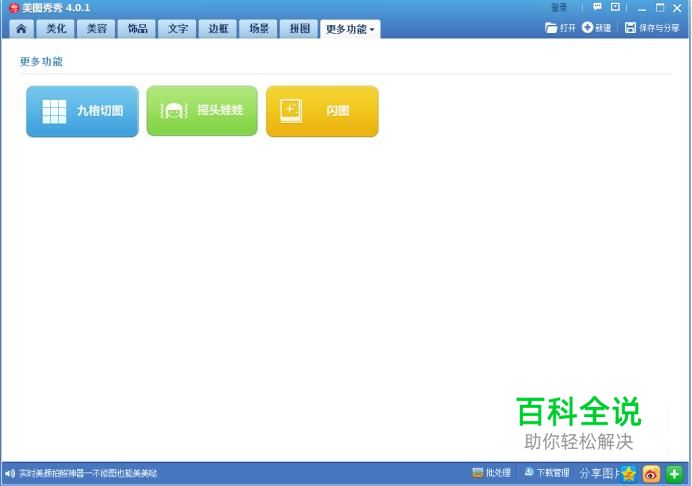
Task: Share to Qzone star icon
Action: tap(628, 474)
